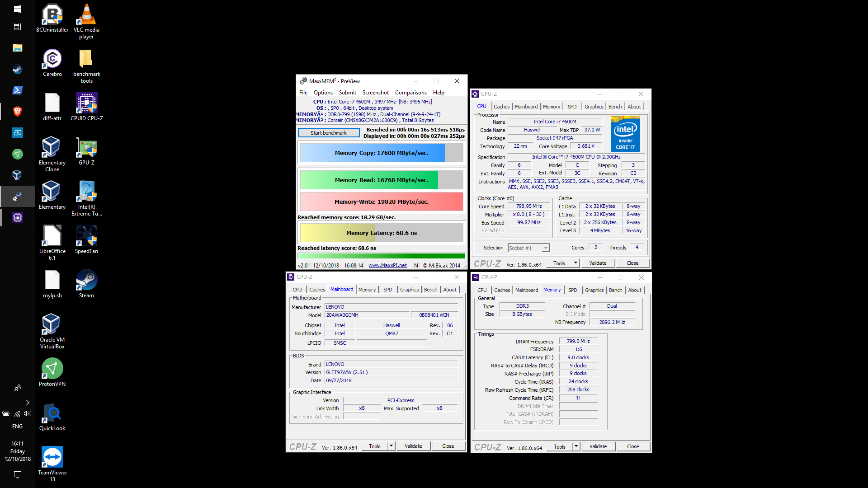This screenshot has height=488, width=868.
Task: Open the www.MaxxPI.net link
Action: tap(388, 265)
